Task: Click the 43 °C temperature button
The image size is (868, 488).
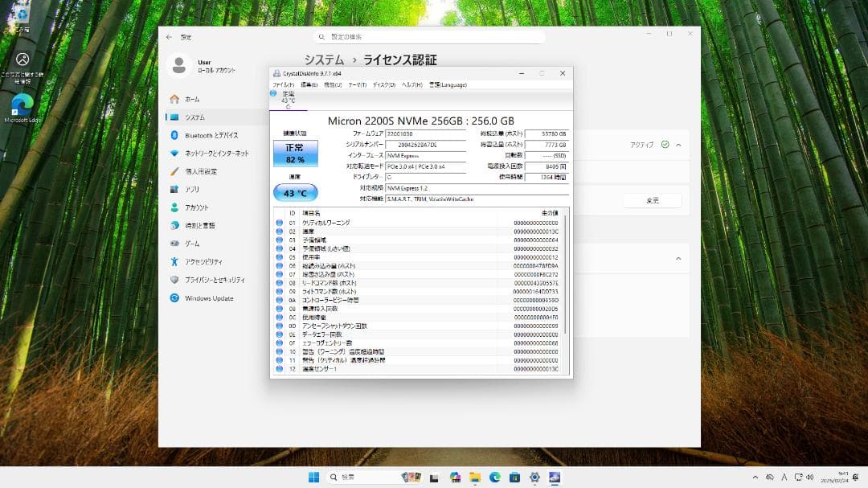Action: coord(296,193)
